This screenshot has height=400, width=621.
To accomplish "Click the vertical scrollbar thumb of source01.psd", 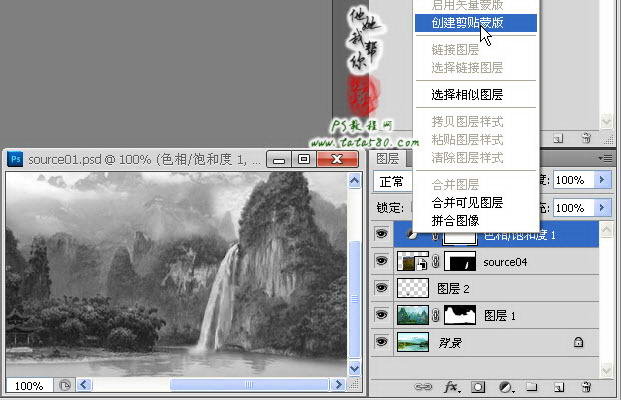I will [x=354, y=299].
